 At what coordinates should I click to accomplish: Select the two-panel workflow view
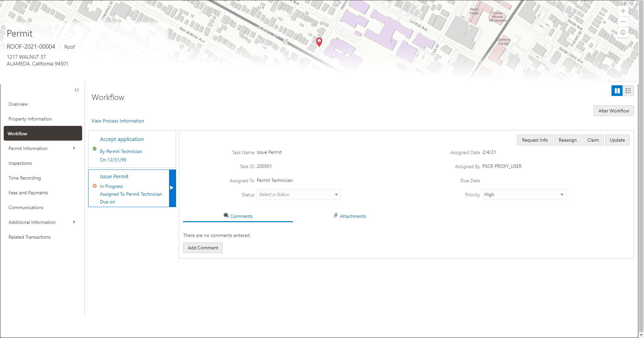tap(617, 91)
